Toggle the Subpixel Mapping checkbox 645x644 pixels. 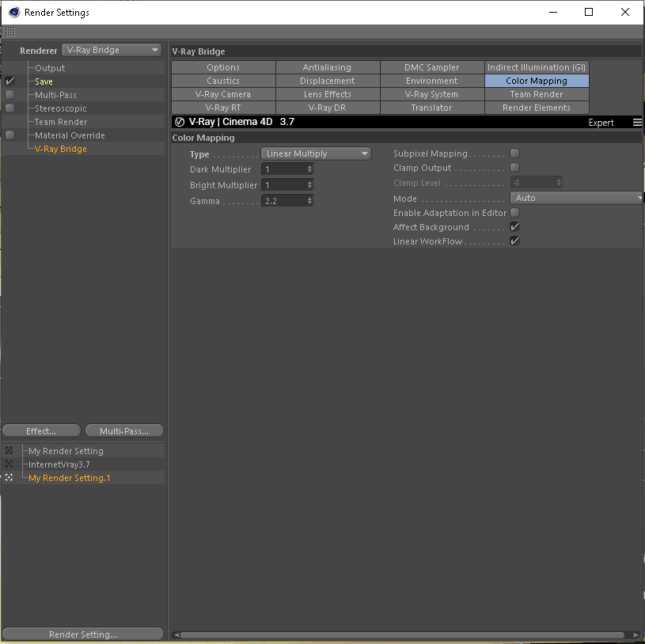514,153
